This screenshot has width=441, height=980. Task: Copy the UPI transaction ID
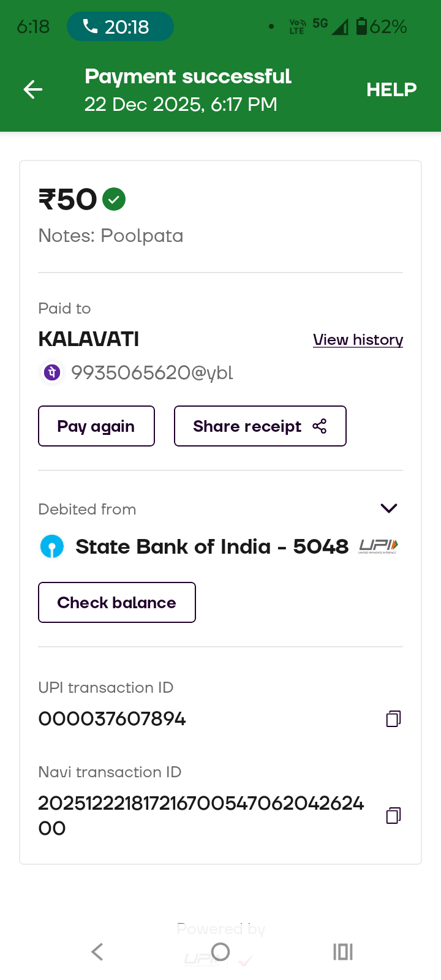click(x=393, y=718)
